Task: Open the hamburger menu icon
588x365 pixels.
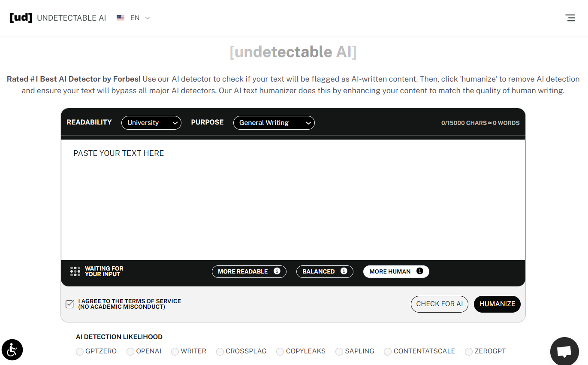Action: pos(570,18)
